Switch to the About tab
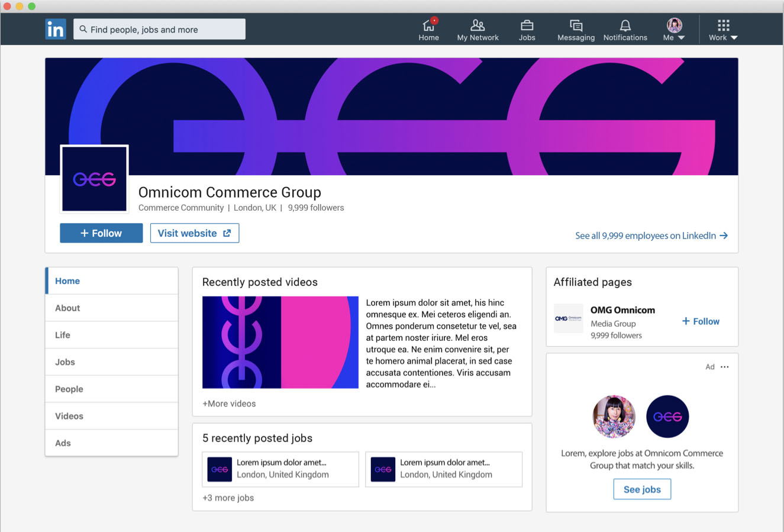784x532 pixels. coord(112,308)
